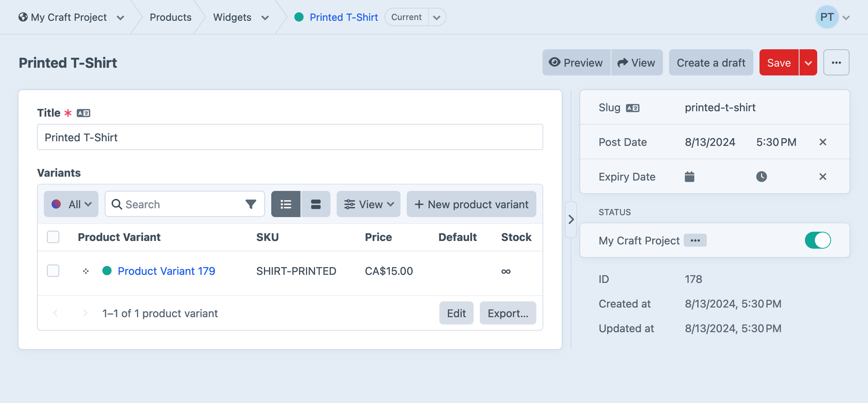Screen dimensions: 868x403
Task: Click the drag handle for Product Variant 179
Action: (x=86, y=271)
